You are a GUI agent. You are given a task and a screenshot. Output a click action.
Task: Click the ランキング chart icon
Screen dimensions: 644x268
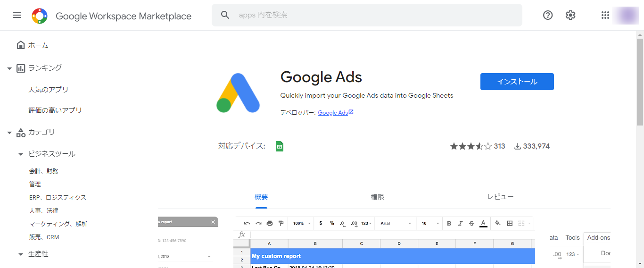pyautogui.click(x=21, y=68)
